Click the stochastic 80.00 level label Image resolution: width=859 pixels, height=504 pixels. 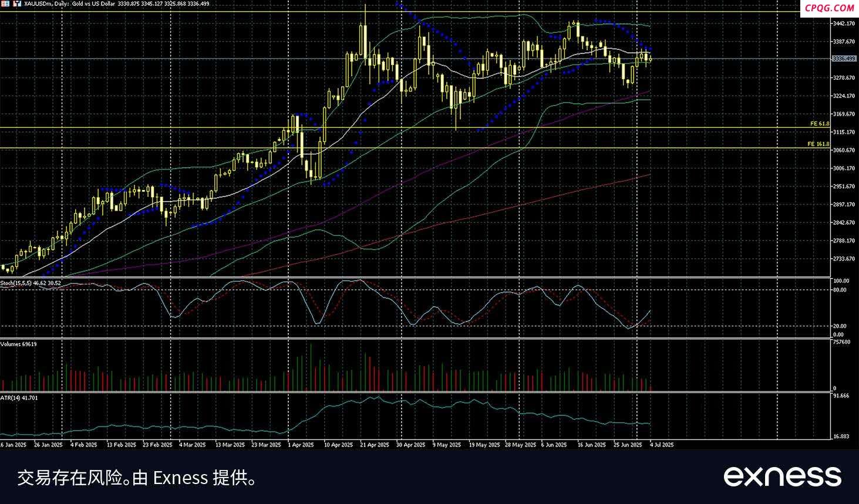point(840,290)
